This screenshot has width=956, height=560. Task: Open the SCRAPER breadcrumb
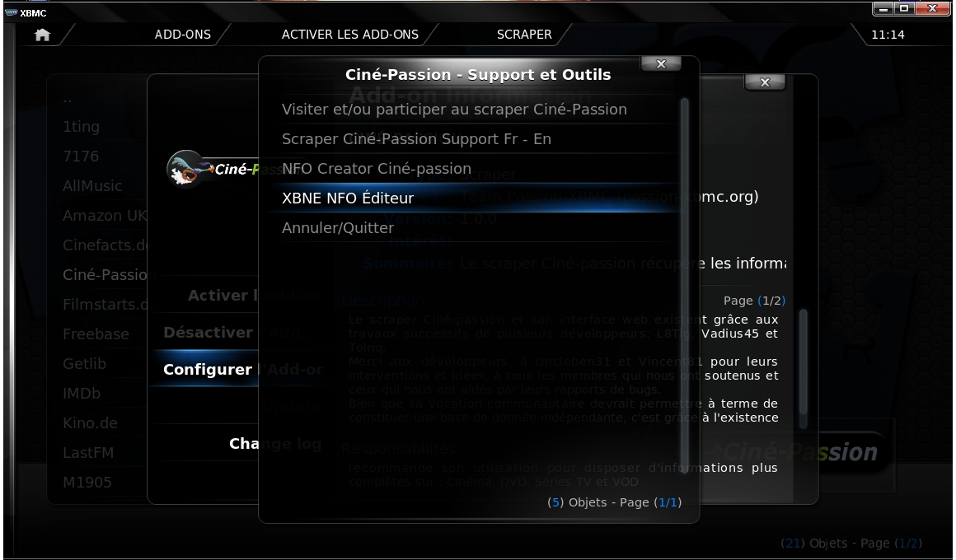[523, 35]
